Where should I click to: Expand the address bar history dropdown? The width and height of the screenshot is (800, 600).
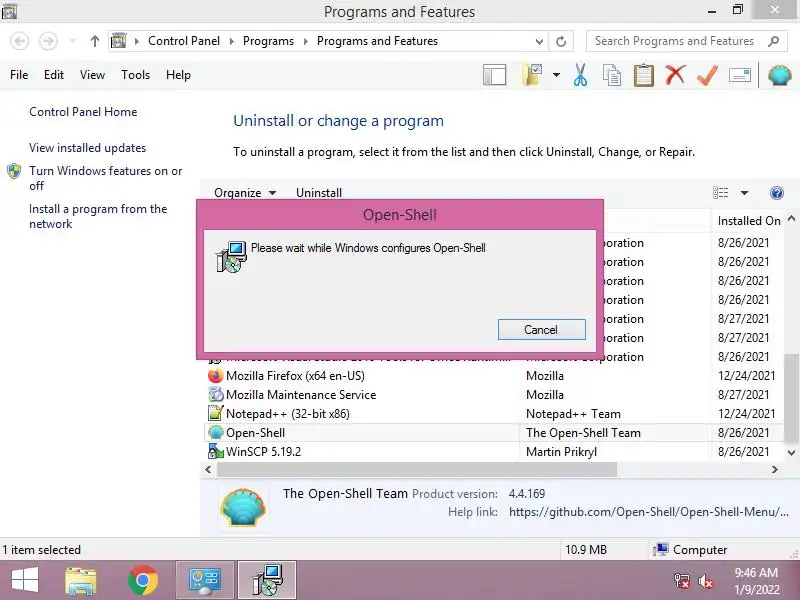pos(539,41)
